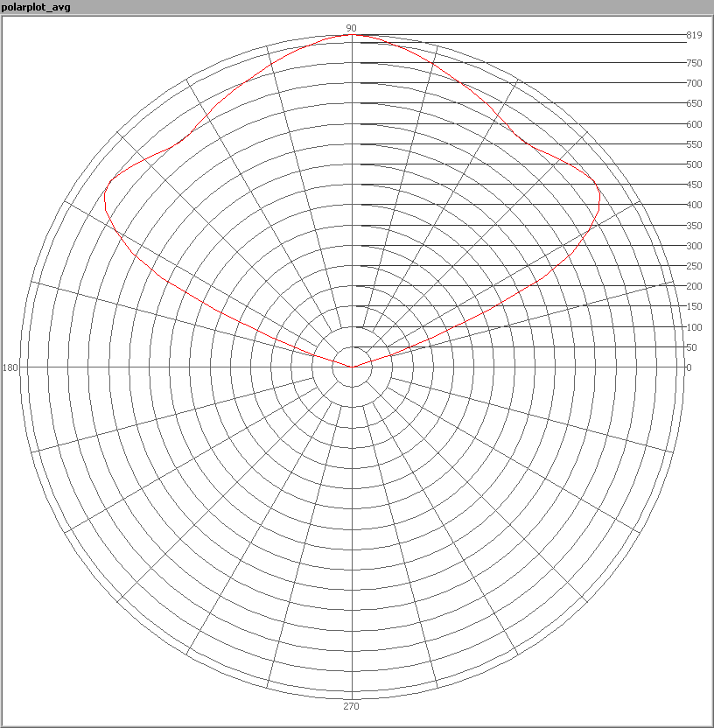Click the 200 radial scale label
Screen dimensions: 714x728
coord(694,286)
